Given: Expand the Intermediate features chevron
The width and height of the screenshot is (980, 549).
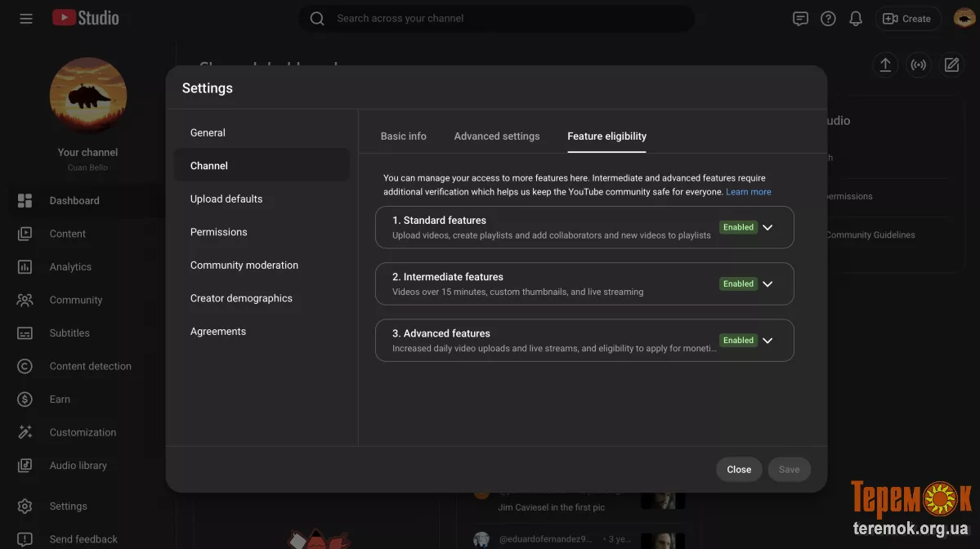Looking at the screenshot, I should pyautogui.click(x=767, y=284).
